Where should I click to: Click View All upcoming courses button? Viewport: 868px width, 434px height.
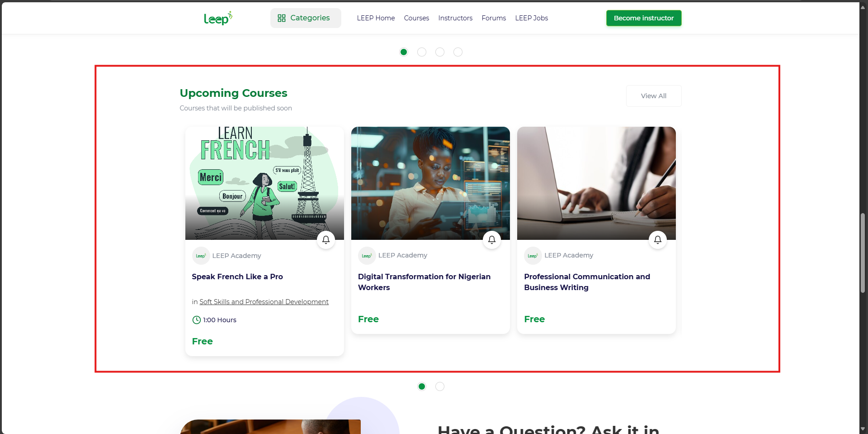click(x=654, y=96)
